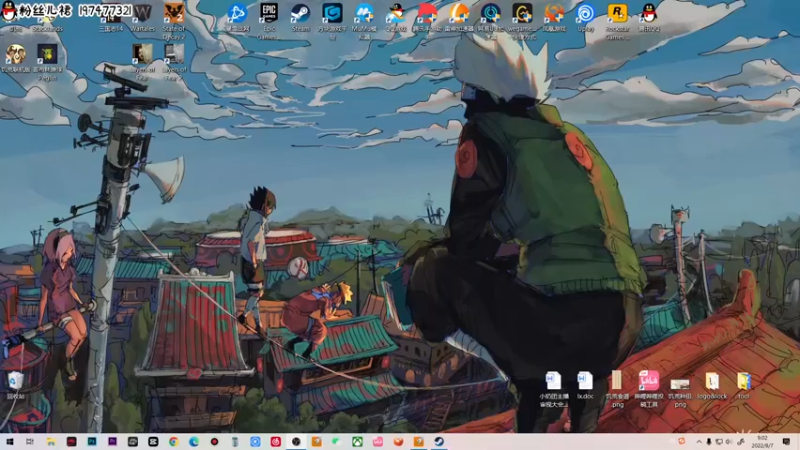
Task: Click the microphone icon in the system tray
Action: [x=709, y=442]
